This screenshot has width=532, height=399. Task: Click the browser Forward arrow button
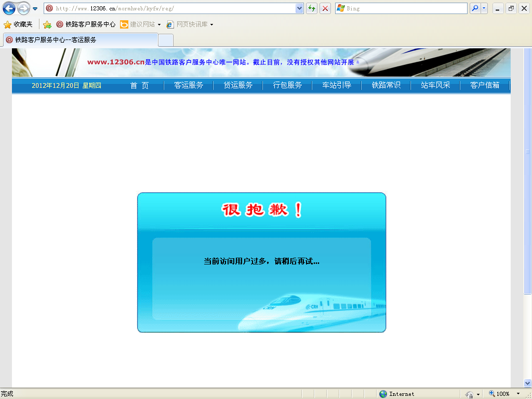[23, 8]
